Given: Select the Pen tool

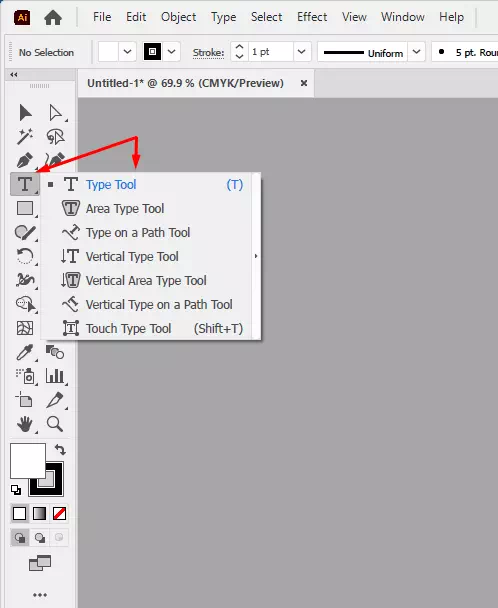Looking at the screenshot, I should 24,161.
